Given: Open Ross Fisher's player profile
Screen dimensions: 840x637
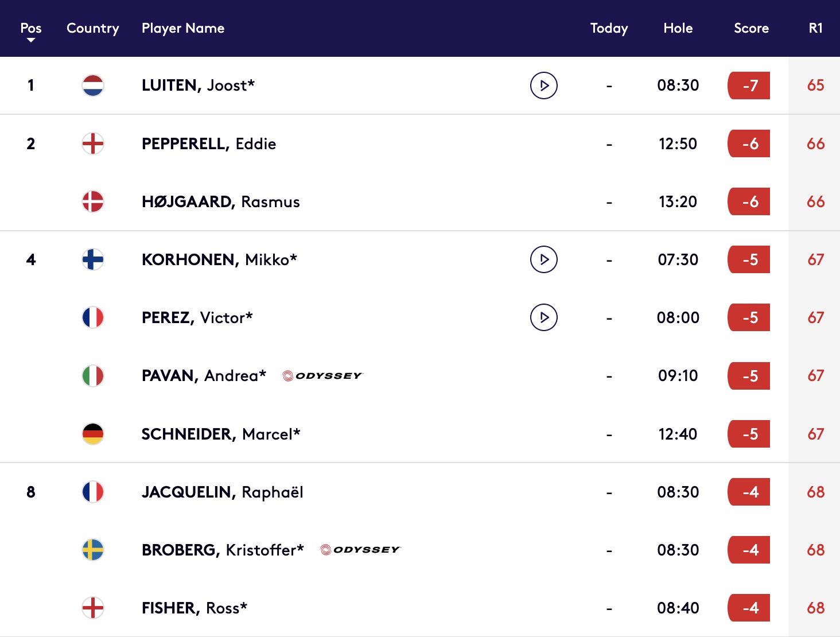Looking at the screenshot, I should coord(195,608).
